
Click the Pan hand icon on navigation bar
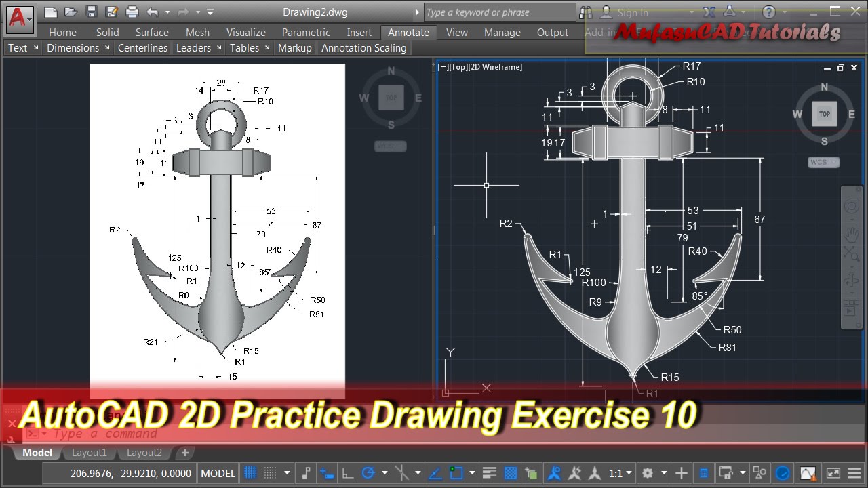coord(851,235)
